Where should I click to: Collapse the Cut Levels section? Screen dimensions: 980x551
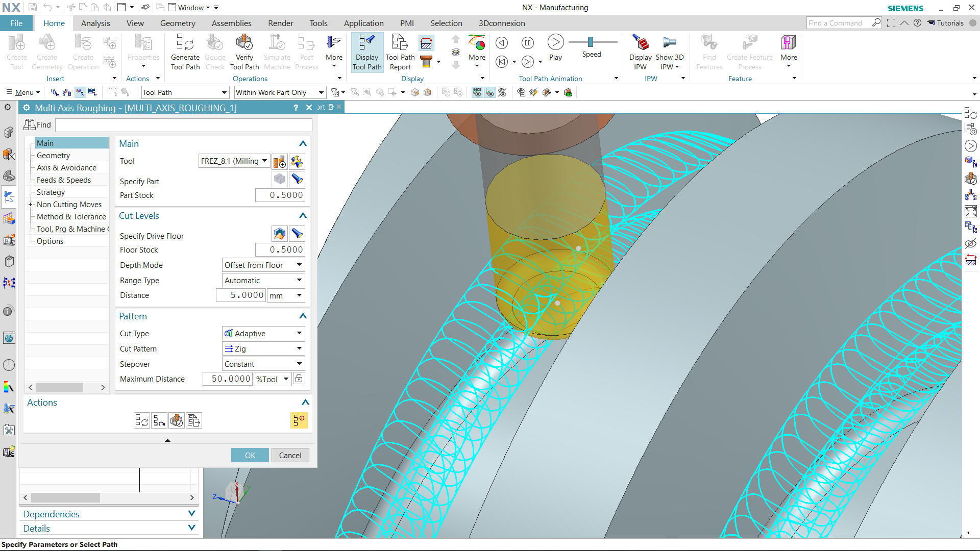(x=303, y=216)
